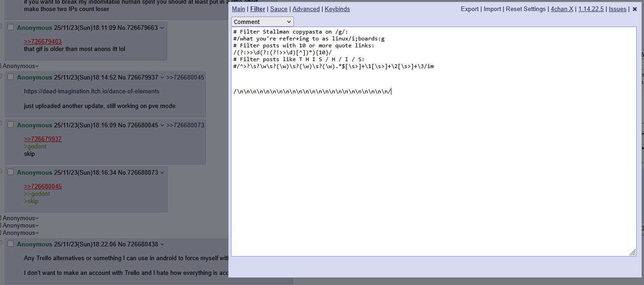
Task: Click the green text '>godont' in post 726680045
Action: click(x=35, y=146)
